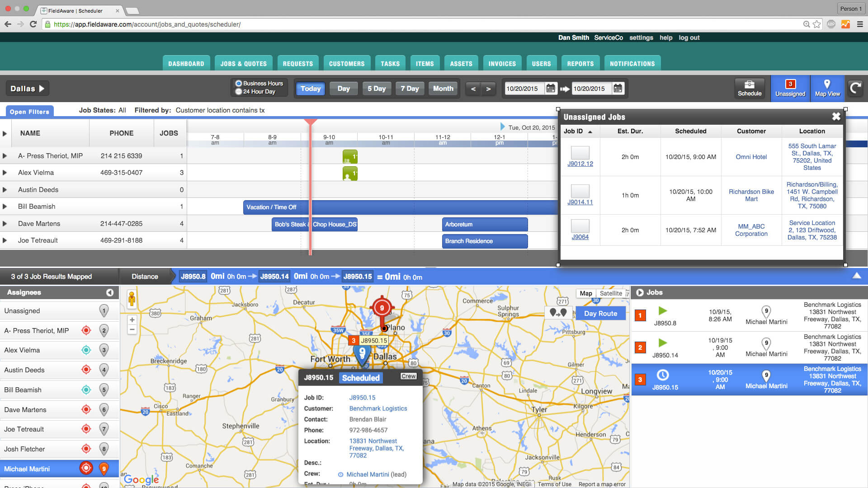This screenshot has height=488, width=868.
Task: Click the start date input field
Action: tap(524, 89)
